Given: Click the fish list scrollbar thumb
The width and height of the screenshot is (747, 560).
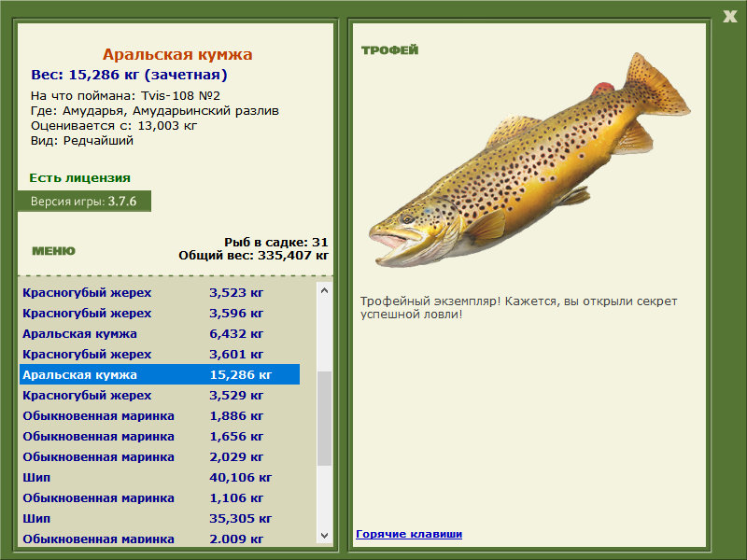Looking at the screenshot, I should click(x=324, y=418).
